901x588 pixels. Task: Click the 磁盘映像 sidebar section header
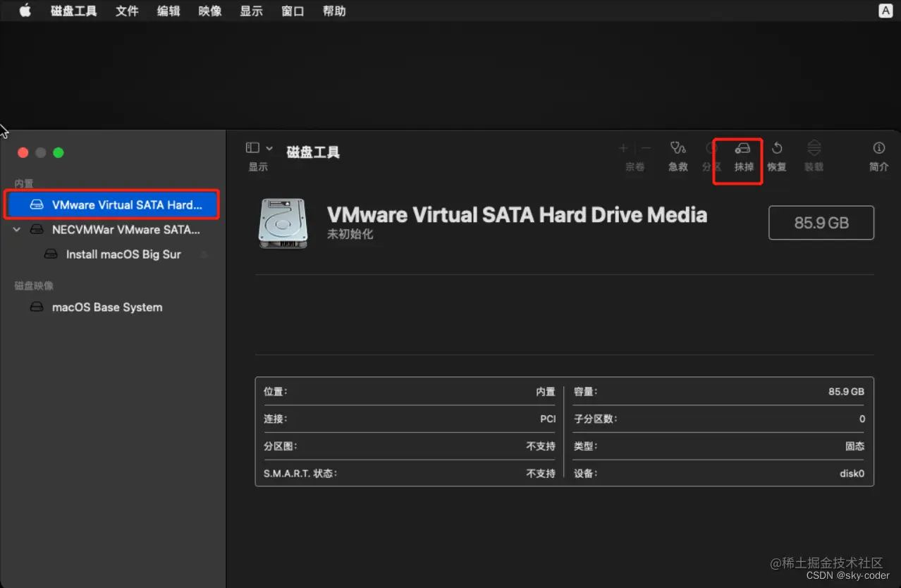point(34,286)
